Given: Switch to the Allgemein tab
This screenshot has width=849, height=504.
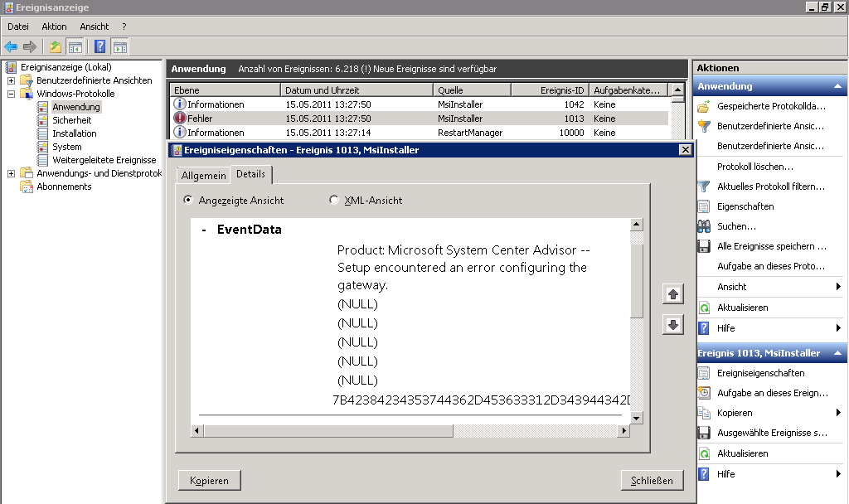Looking at the screenshot, I should click(x=203, y=175).
